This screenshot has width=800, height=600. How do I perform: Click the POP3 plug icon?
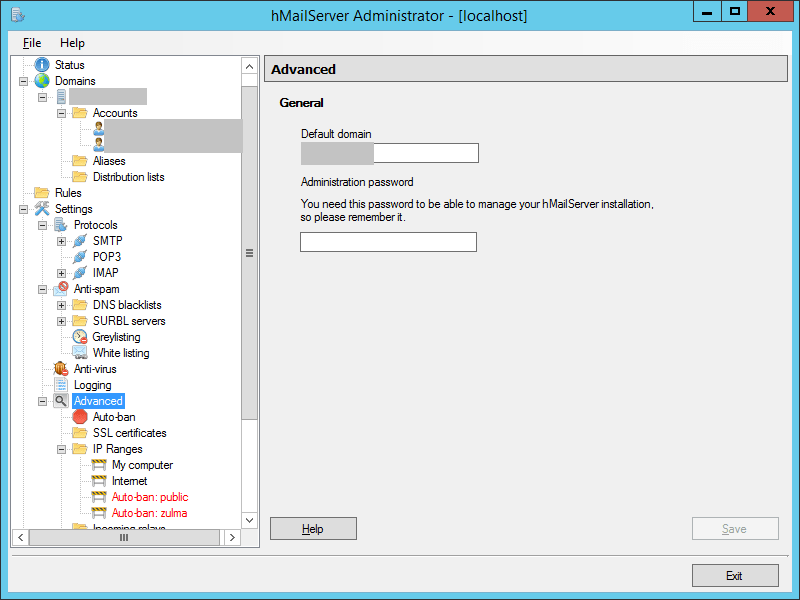point(80,257)
